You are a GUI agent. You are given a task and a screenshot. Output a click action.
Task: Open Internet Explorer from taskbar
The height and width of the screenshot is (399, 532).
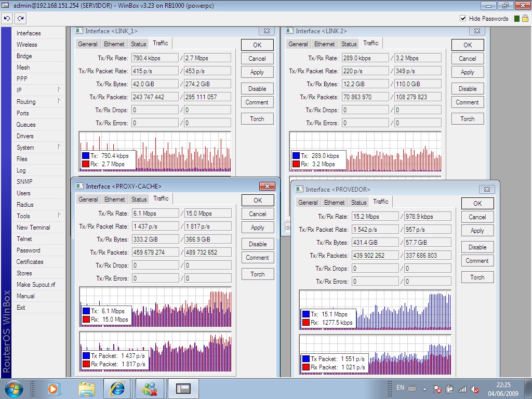(117, 389)
